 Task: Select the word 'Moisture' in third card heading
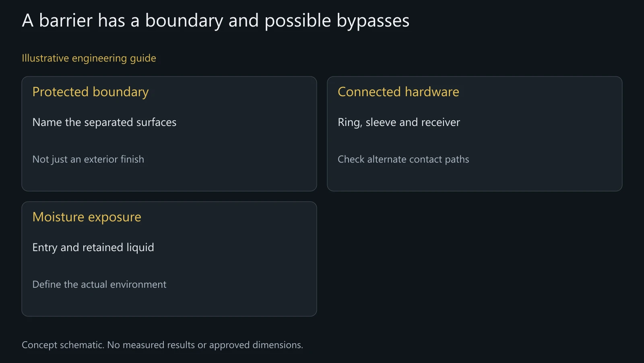tap(58, 217)
